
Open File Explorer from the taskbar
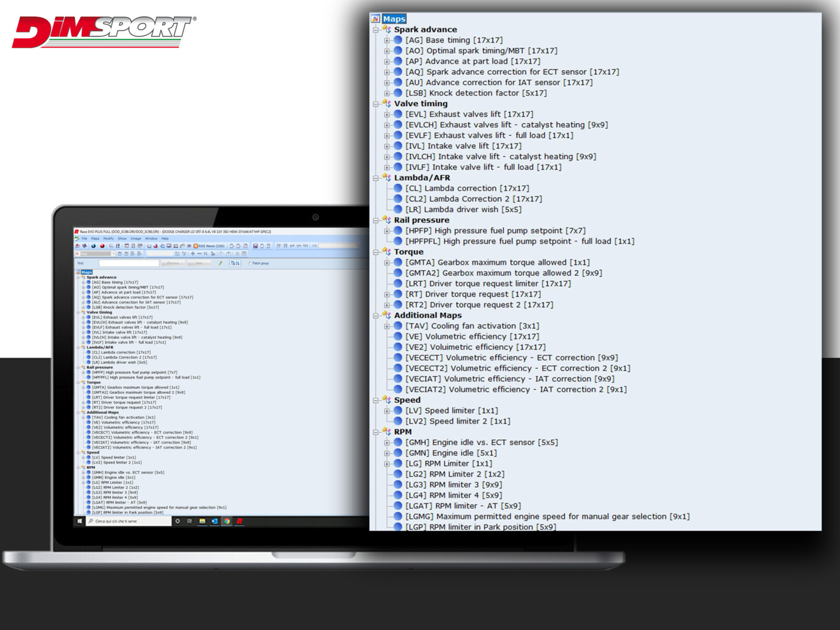pyautogui.click(x=202, y=521)
